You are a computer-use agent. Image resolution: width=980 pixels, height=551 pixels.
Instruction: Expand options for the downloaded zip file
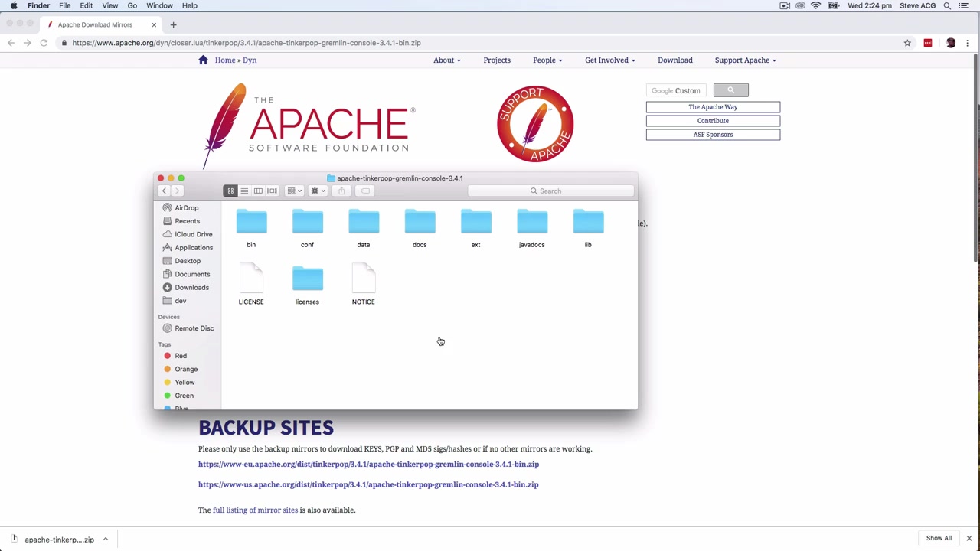106,540
